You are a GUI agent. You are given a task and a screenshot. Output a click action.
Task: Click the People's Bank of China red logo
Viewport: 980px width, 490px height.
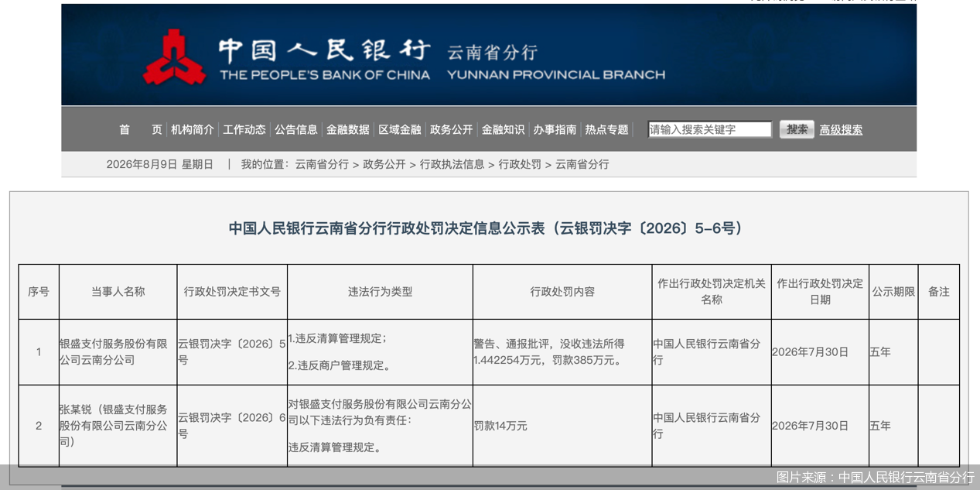coord(174,57)
